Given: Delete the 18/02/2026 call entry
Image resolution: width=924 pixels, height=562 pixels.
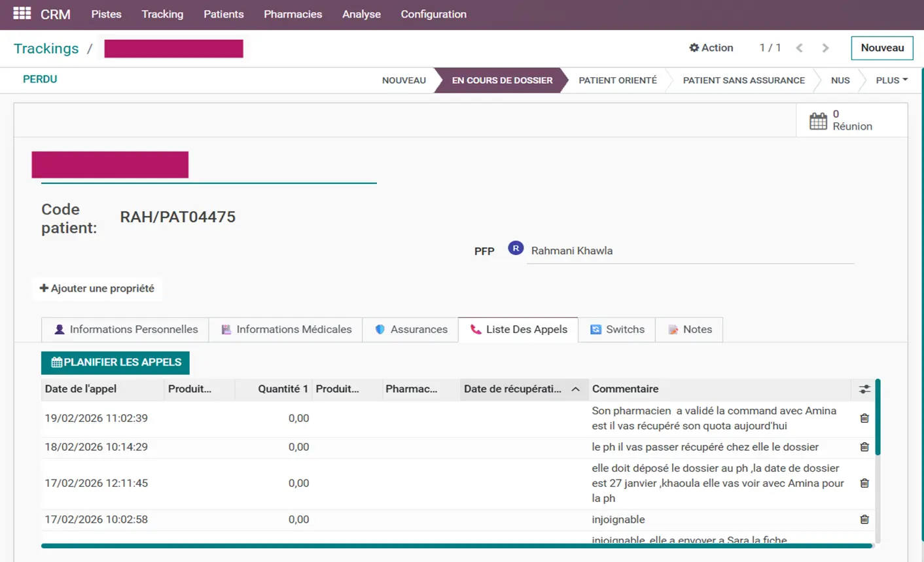Looking at the screenshot, I should (864, 447).
